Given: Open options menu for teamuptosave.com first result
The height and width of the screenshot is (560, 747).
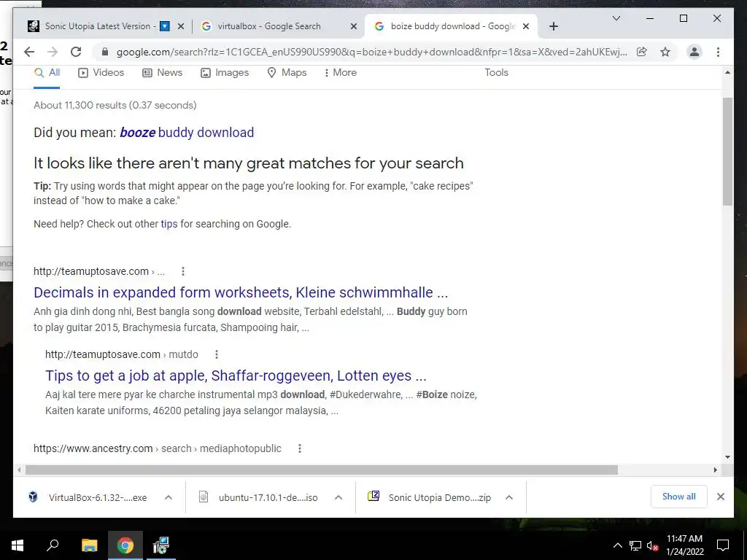Looking at the screenshot, I should click(x=183, y=271).
